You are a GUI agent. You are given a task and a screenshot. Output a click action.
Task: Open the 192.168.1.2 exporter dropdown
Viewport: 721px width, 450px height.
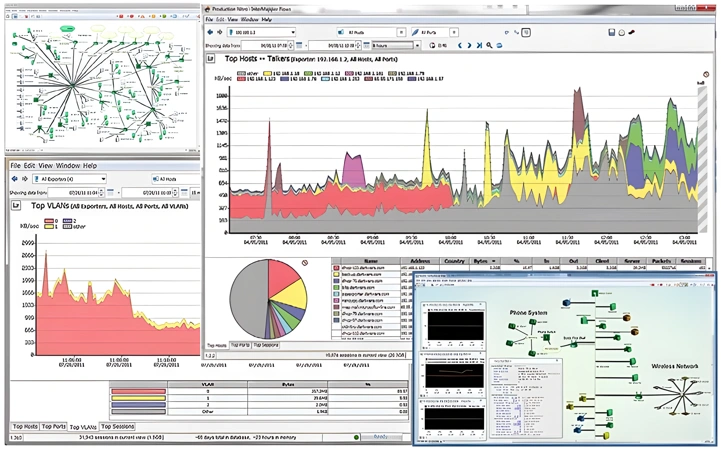point(261,32)
